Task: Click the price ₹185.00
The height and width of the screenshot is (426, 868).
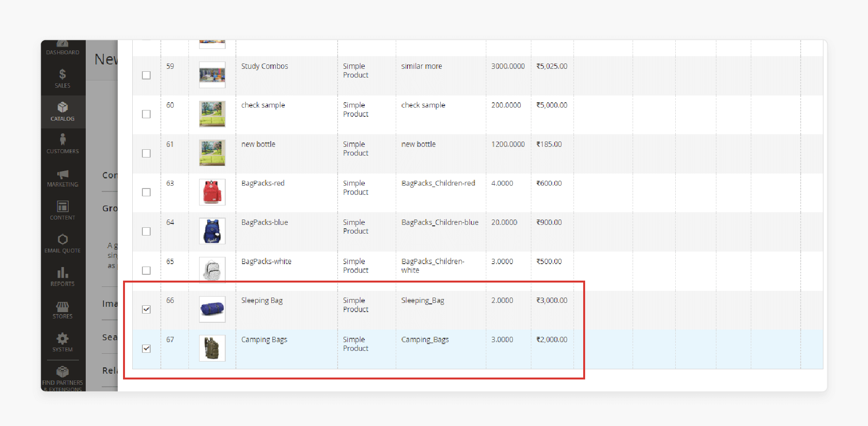Action: (x=549, y=144)
